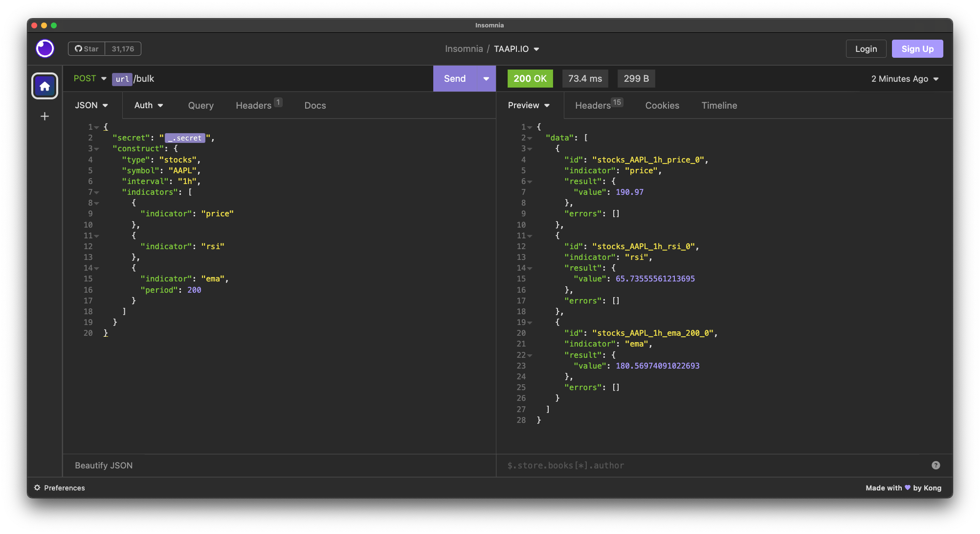Toggle the Preview response tab
The height and width of the screenshot is (534, 980).
tap(530, 105)
